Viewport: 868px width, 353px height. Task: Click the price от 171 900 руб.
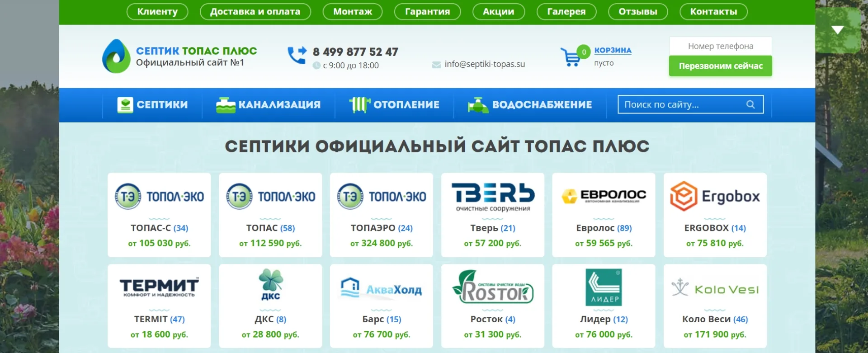coord(715,334)
